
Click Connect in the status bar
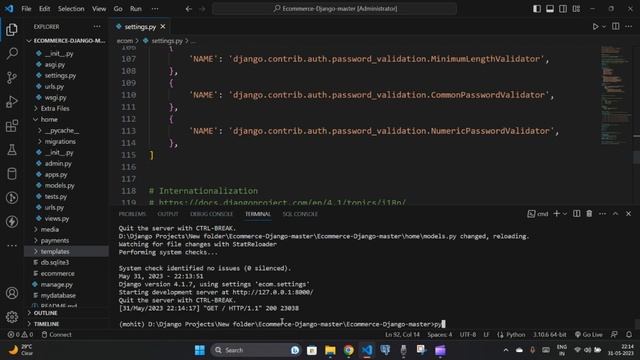[x=56, y=334]
